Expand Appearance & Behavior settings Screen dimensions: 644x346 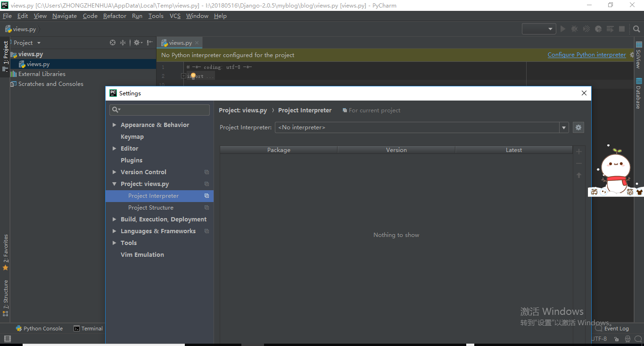point(114,125)
